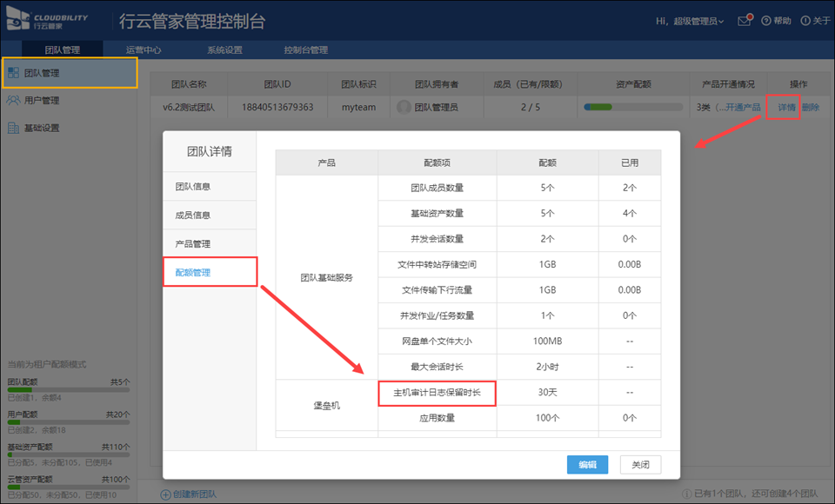Click the 帮助 help question icon
Viewport: 835px width, 504px height.
(765, 21)
